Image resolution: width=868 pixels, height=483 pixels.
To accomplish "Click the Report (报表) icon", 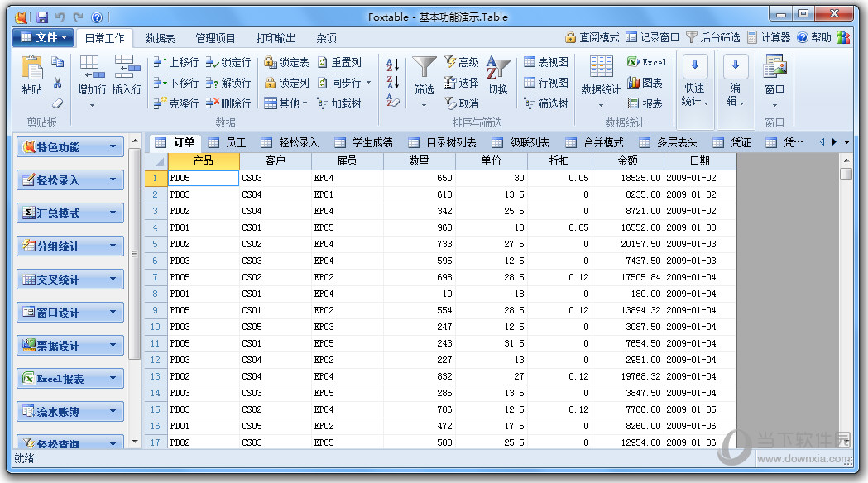I will click(x=645, y=103).
